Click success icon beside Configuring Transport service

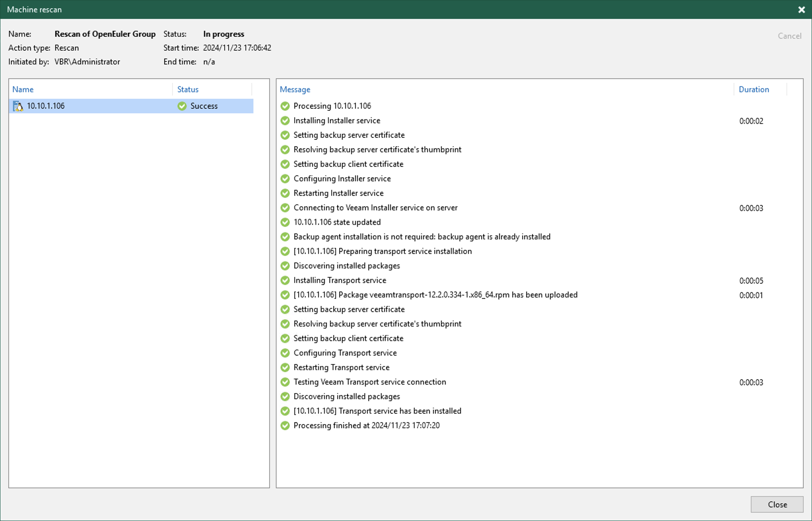(x=285, y=353)
